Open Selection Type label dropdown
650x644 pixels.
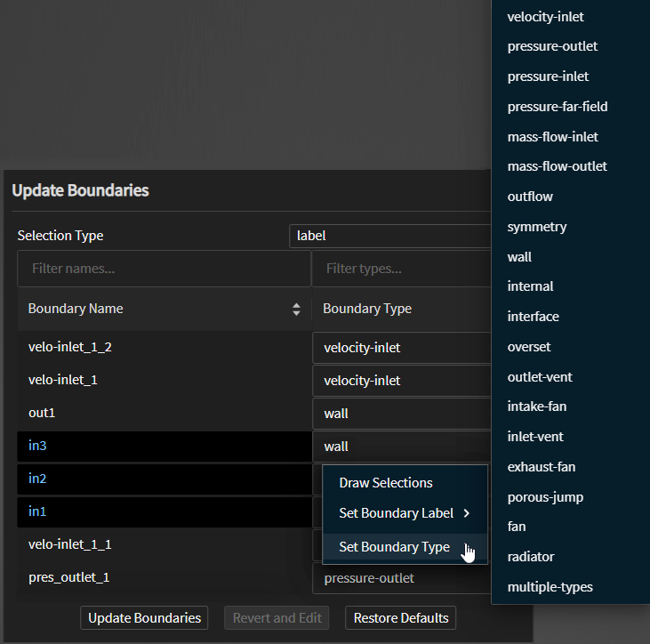point(391,236)
